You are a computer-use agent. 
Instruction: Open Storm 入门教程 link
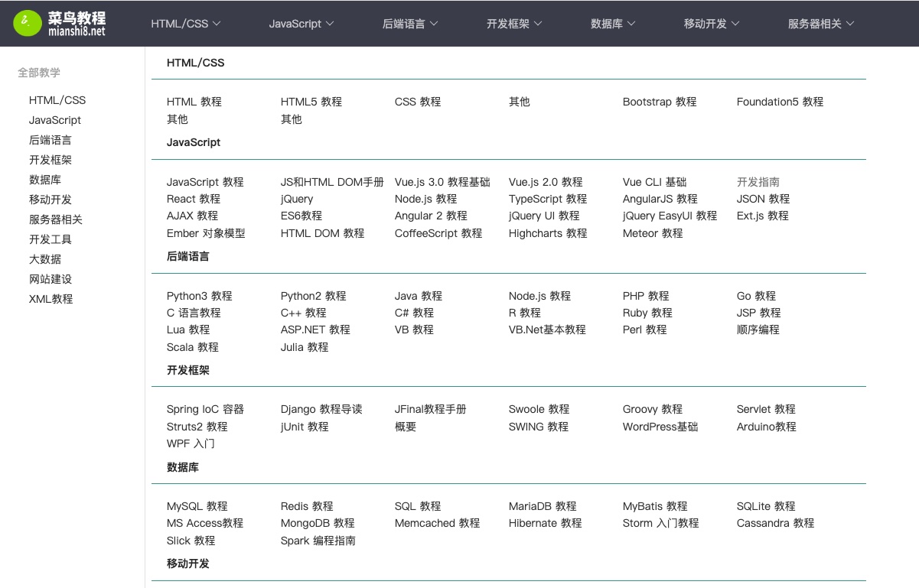pyautogui.click(x=661, y=523)
